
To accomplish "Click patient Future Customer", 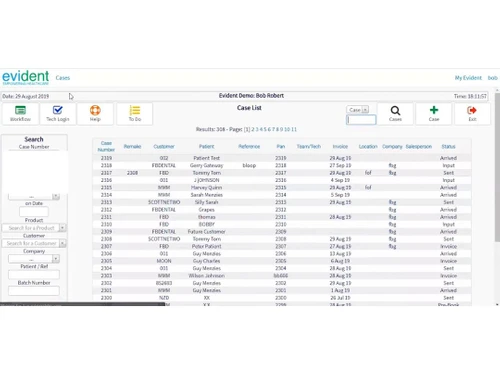I will (x=206, y=231).
